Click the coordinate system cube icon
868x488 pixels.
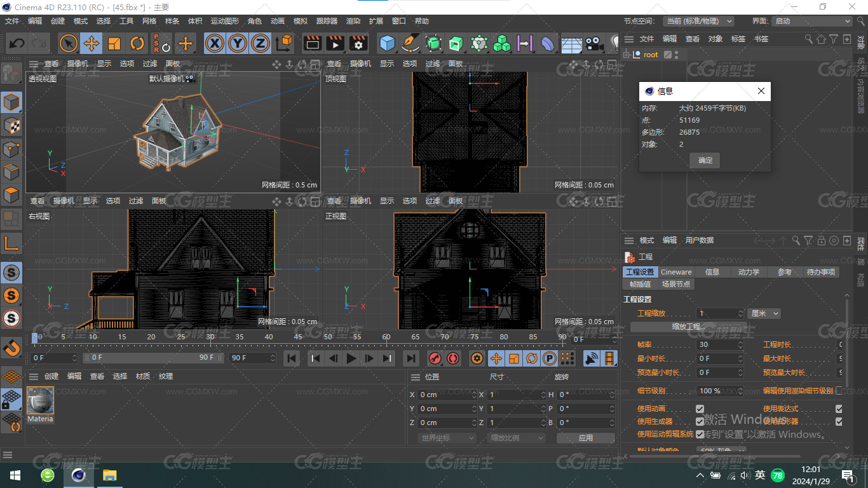point(284,43)
